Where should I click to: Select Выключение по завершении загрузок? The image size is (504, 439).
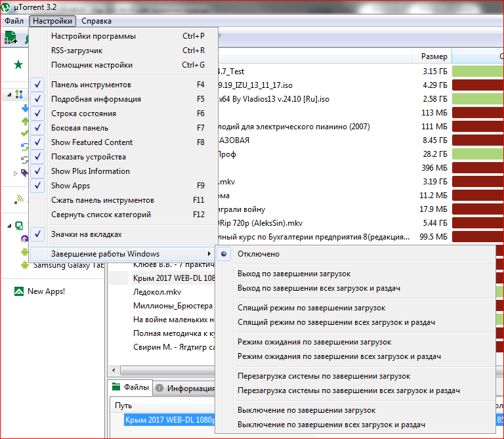pos(355,410)
